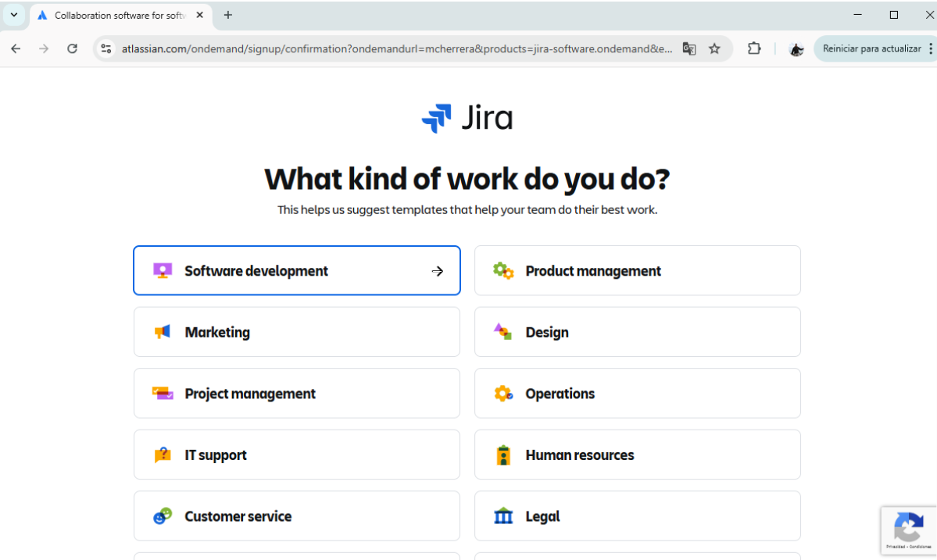Image resolution: width=937 pixels, height=560 pixels.
Task: Click the Project management card icon
Action: point(163,394)
